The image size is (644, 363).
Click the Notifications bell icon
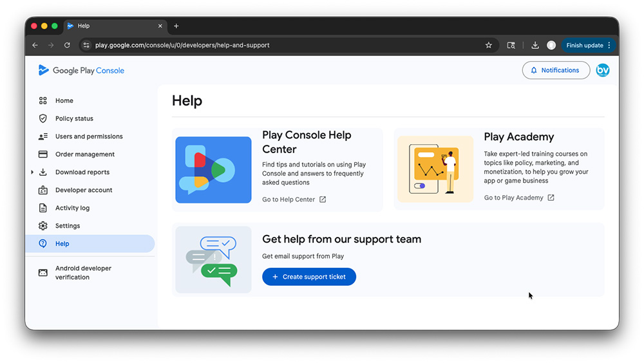tap(533, 70)
